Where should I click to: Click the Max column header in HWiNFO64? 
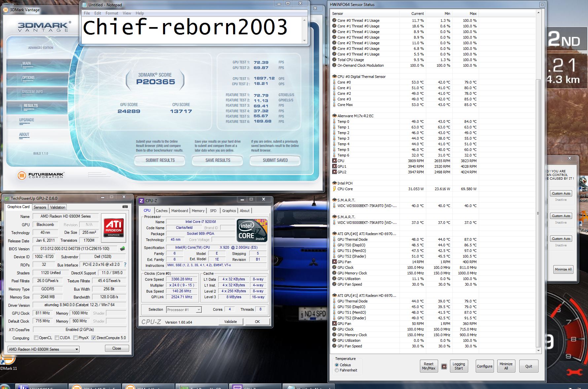pyautogui.click(x=465, y=14)
